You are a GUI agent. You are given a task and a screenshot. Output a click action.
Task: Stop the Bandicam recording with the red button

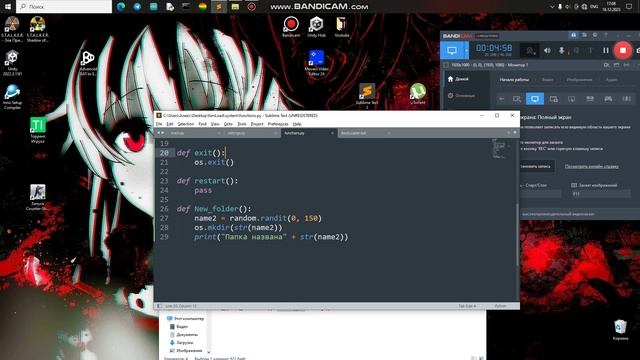(622, 50)
